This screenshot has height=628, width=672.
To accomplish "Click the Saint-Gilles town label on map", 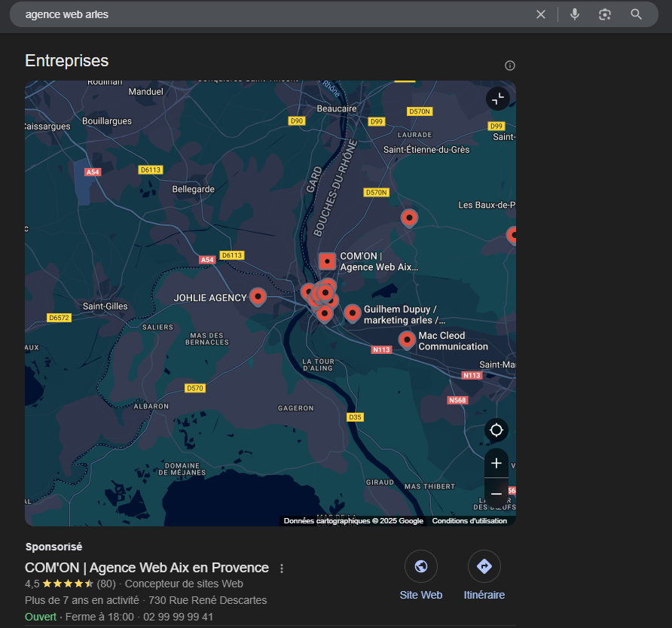I will point(105,306).
